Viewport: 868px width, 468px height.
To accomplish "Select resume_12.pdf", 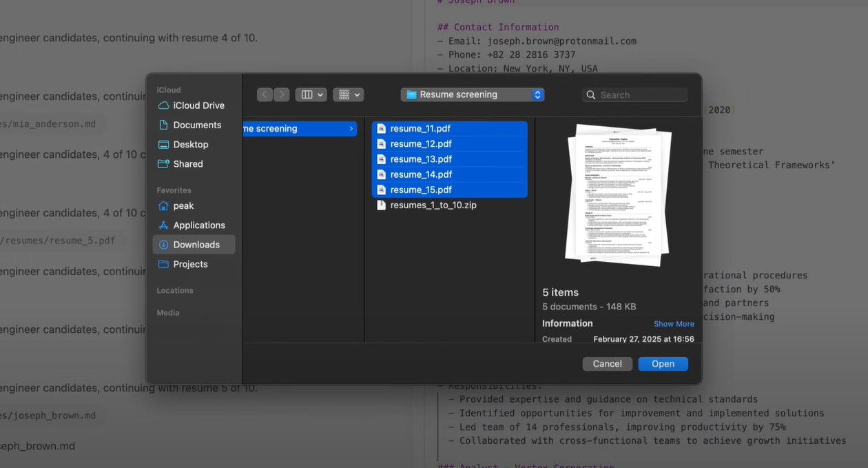I will point(449,144).
